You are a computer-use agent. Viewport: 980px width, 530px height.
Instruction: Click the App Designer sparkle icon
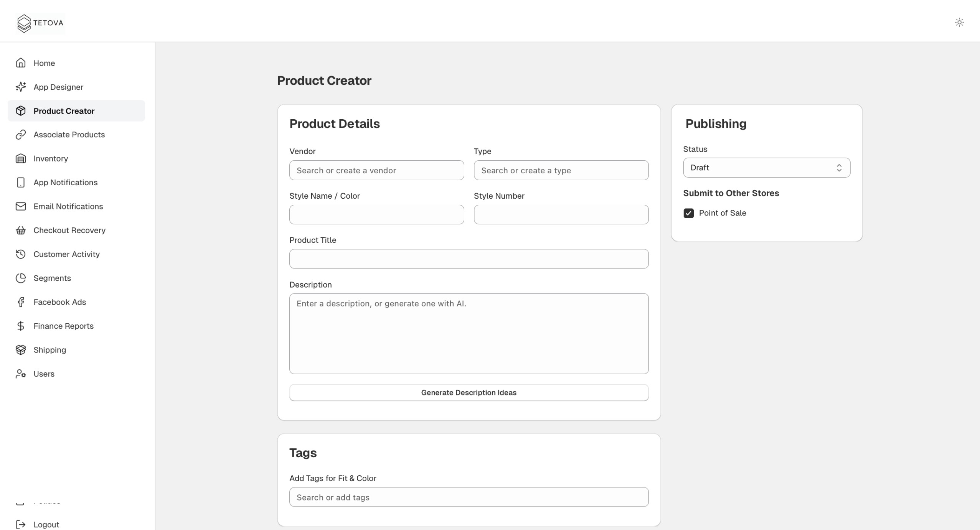[21, 87]
